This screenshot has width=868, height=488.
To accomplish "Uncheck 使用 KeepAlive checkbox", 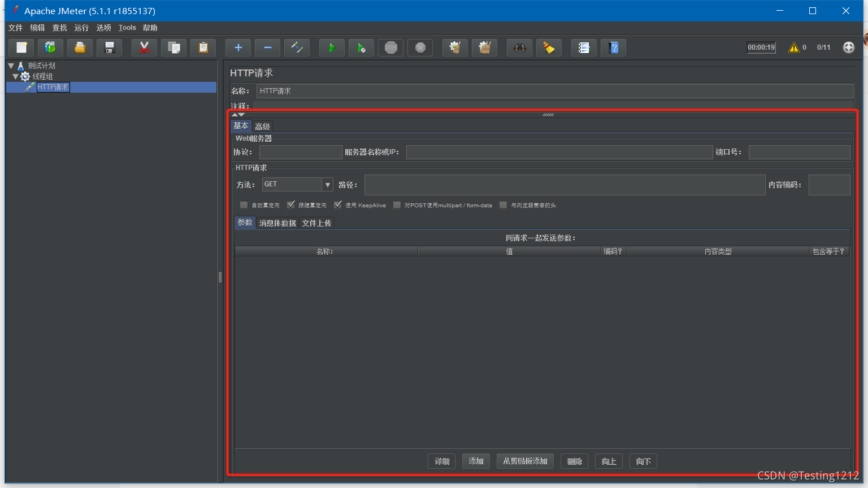I will point(338,205).
